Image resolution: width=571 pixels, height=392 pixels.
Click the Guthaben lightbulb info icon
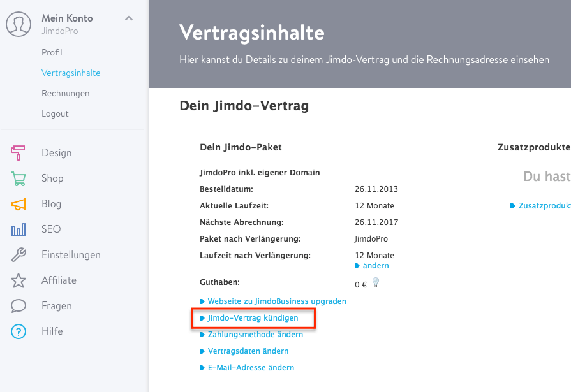376,282
